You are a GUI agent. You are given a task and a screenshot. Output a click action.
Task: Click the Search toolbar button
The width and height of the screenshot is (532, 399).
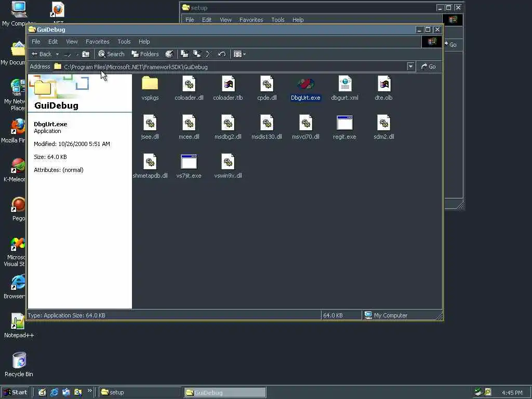(111, 54)
